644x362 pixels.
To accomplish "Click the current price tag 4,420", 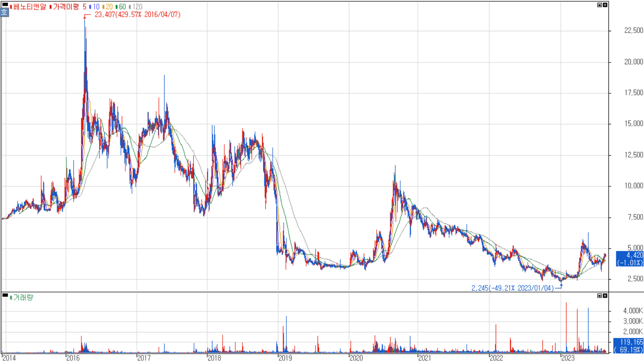I will 629,259.
